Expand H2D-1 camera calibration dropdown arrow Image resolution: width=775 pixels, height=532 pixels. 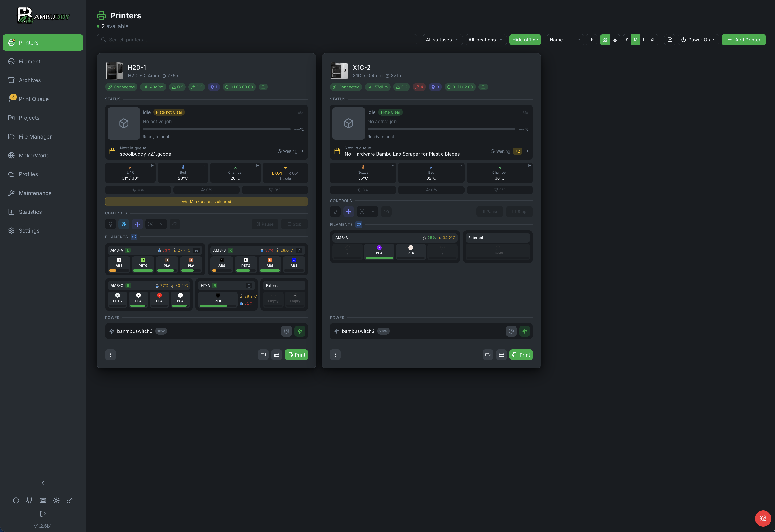click(x=162, y=224)
